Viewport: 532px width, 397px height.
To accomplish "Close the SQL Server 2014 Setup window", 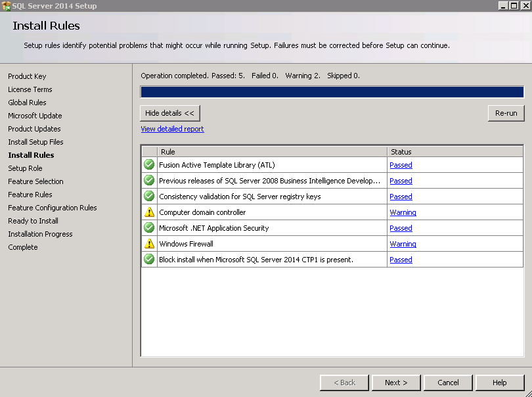I will tap(525, 6).
